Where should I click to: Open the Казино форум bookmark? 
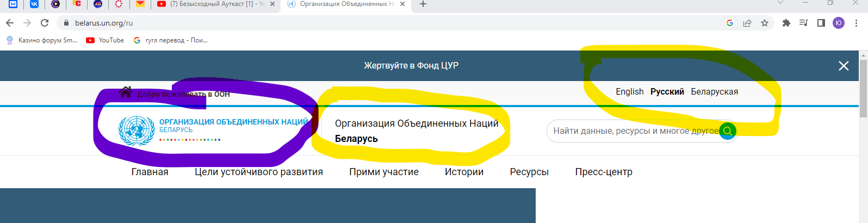click(41, 40)
